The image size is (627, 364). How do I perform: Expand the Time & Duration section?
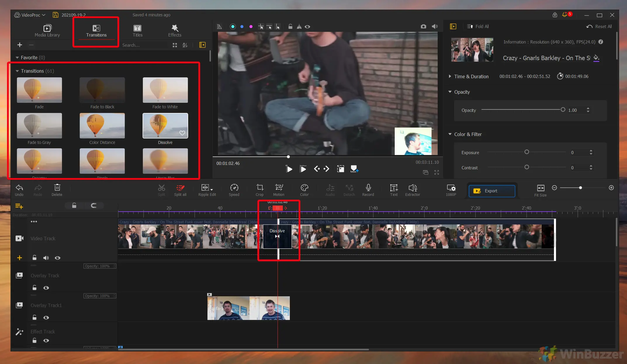[x=450, y=76]
